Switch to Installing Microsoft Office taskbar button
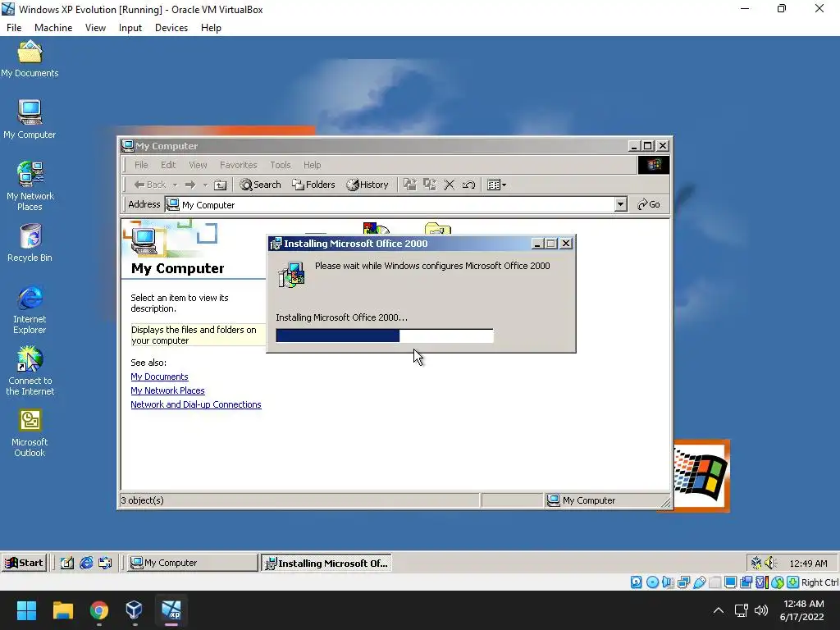The width and height of the screenshot is (840, 630). click(x=326, y=563)
